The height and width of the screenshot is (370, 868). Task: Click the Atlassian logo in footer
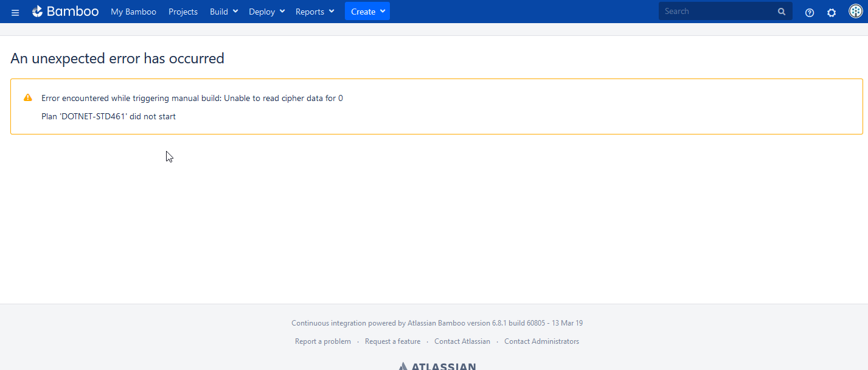point(437,366)
